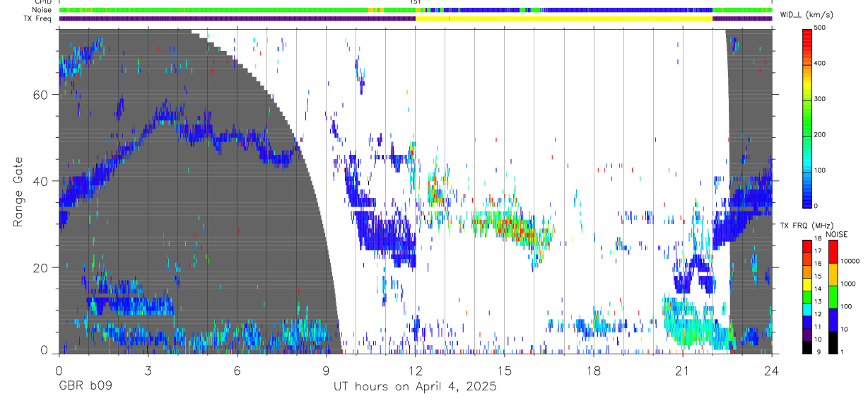
Task: Click x-axis hour label 6
Action: 237,371
